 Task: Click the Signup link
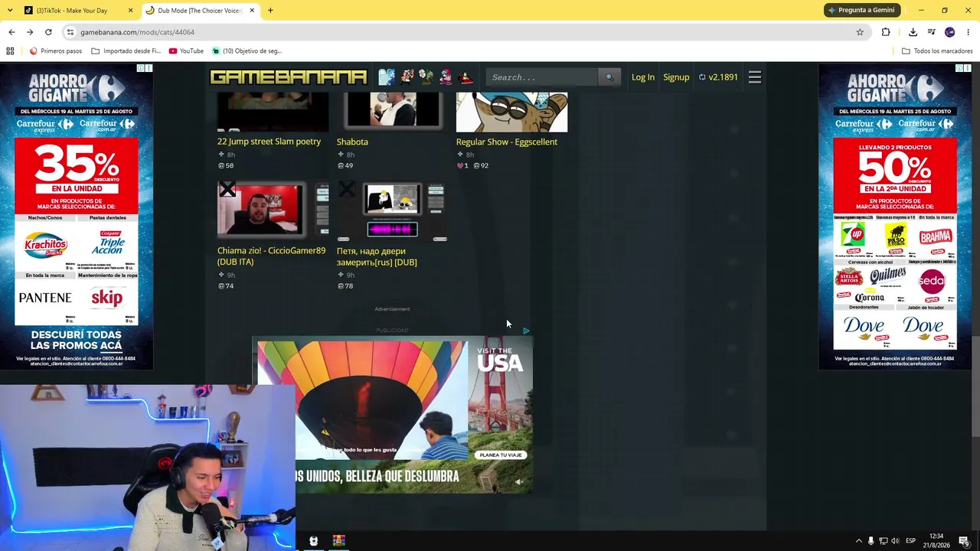click(x=676, y=77)
